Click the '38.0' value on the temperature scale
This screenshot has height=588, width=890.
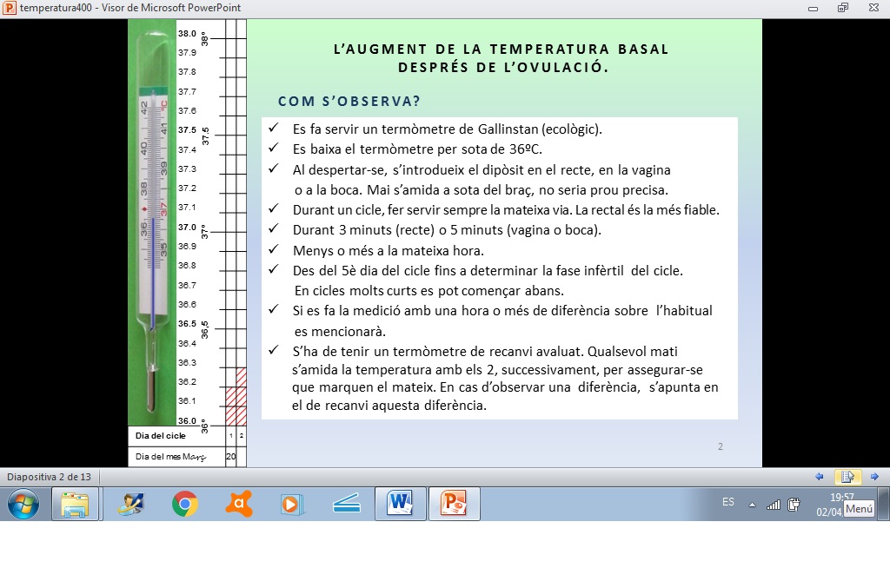point(188,34)
